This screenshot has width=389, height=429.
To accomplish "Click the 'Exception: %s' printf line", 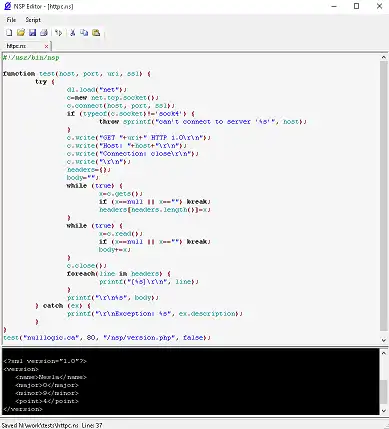I will [x=155, y=314].
